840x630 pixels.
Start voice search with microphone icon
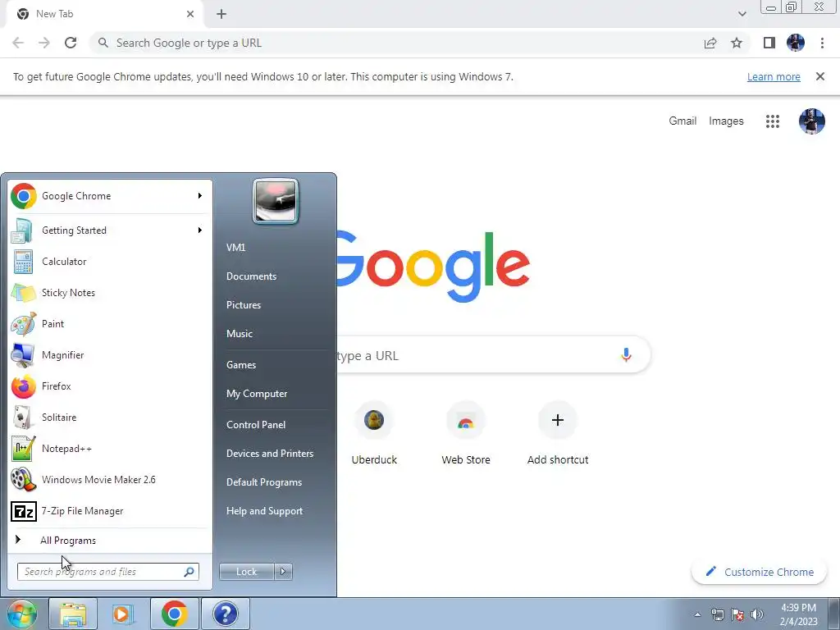[x=626, y=354]
